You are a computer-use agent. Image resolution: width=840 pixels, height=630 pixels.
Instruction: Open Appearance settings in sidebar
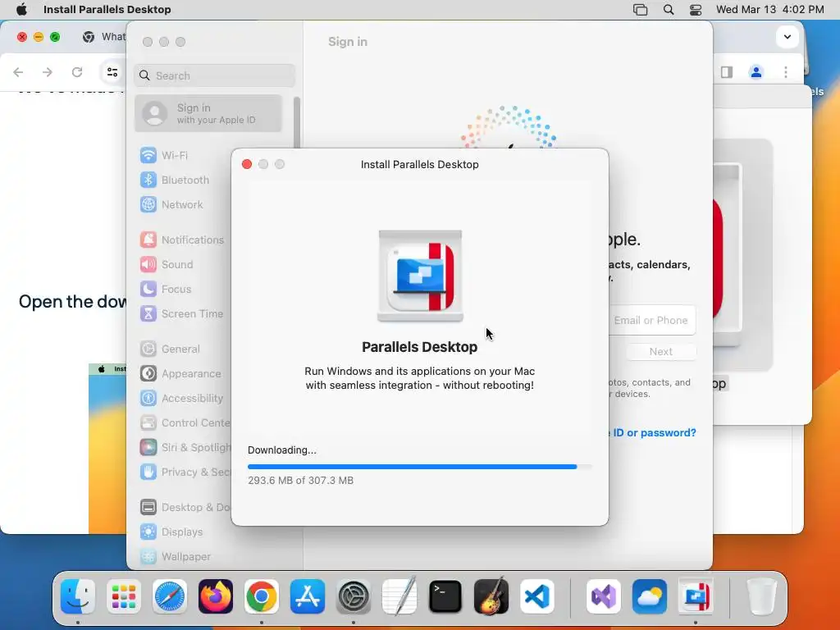click(x=182, y=374)
